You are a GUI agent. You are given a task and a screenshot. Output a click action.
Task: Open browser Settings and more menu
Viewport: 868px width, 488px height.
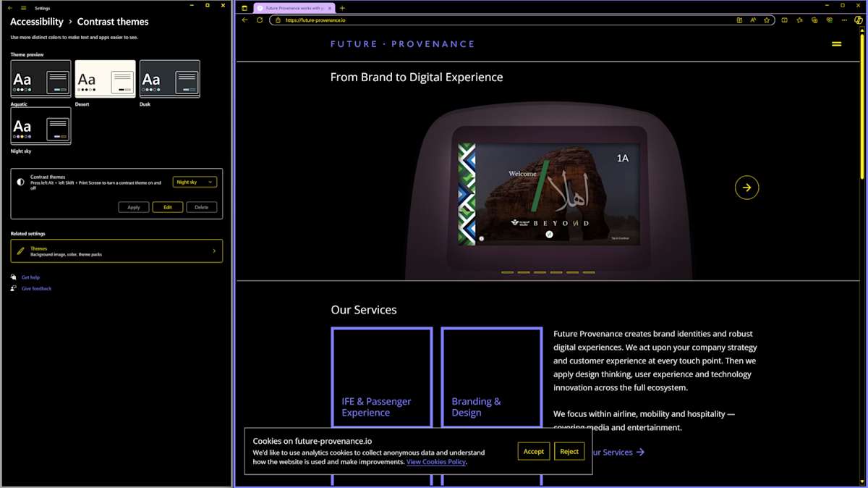click(x=844, y=20)
